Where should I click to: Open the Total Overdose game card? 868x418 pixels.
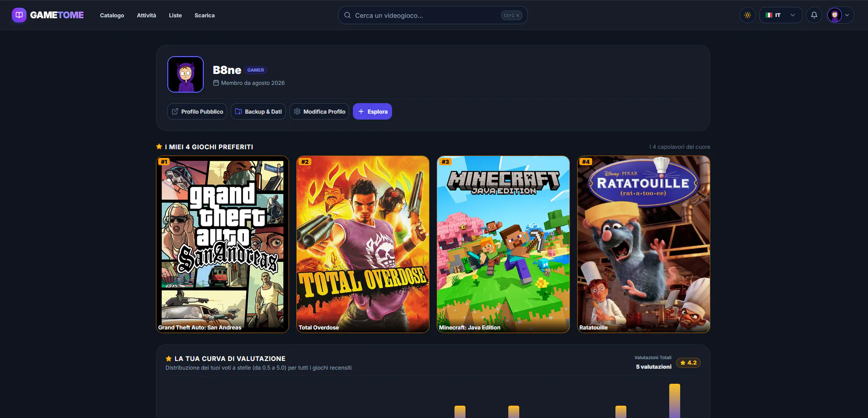click(x=363, y=244)
